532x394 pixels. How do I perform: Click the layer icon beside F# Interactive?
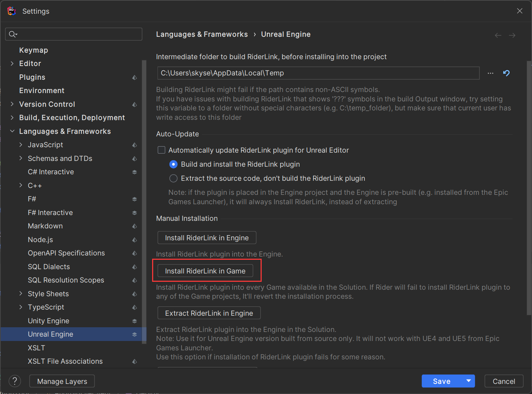point(134,213)
